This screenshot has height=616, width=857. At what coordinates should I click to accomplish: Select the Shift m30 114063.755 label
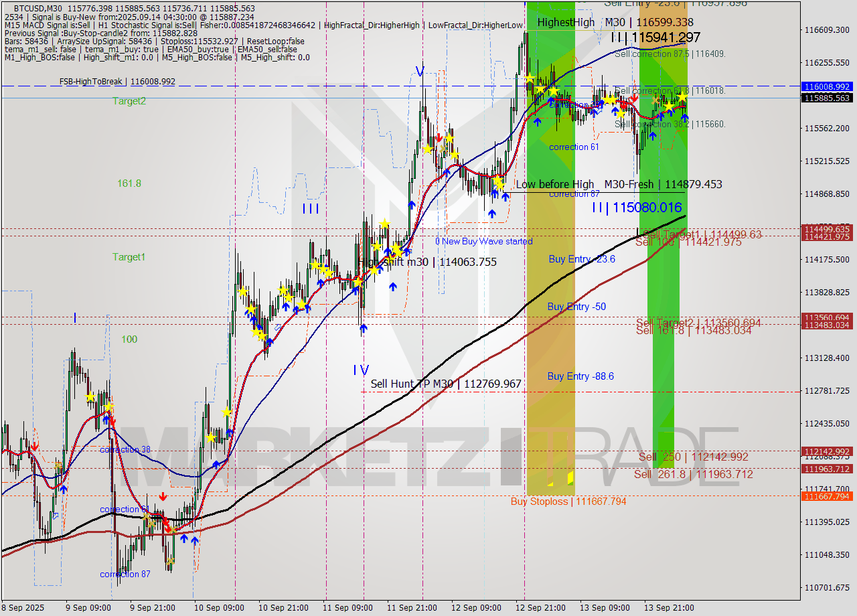click(x=439, y=262)
